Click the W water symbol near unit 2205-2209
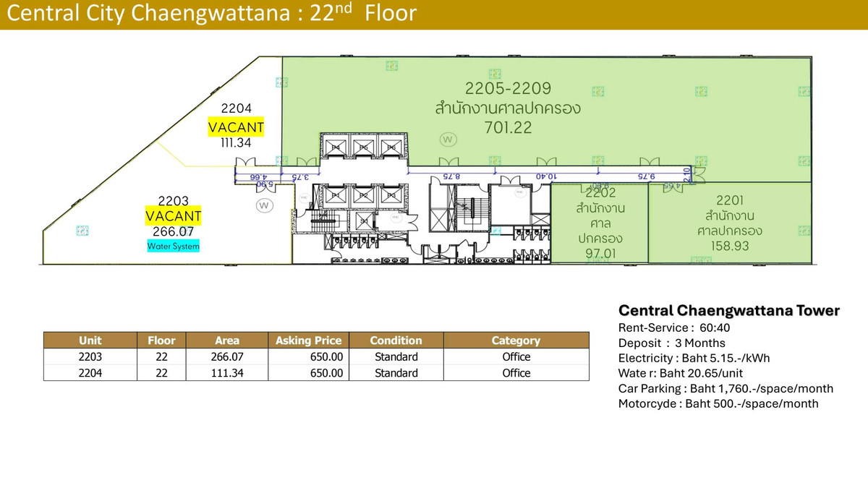The width and height of the screenshot is (868, 488). point(448,139)
